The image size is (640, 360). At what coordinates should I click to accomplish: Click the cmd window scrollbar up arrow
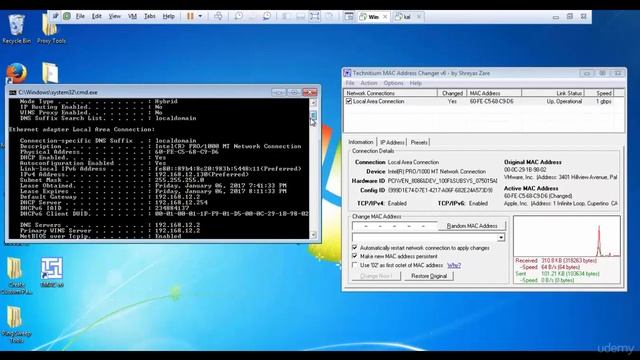313,103
